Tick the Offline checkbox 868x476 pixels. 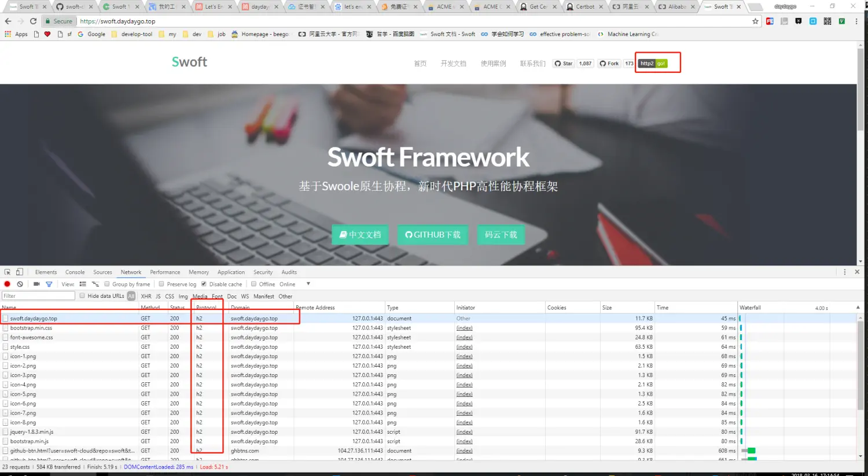pos(253,284)
